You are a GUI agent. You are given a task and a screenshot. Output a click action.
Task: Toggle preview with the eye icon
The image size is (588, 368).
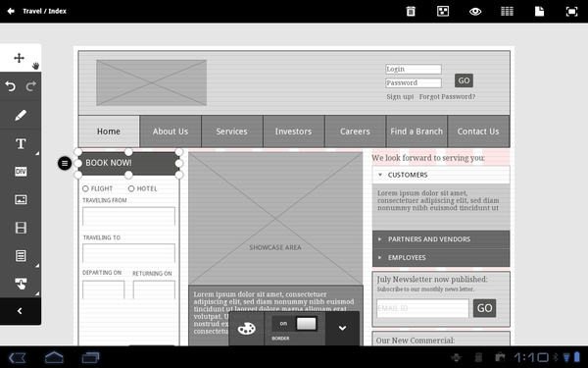click(x=475, y=11)
